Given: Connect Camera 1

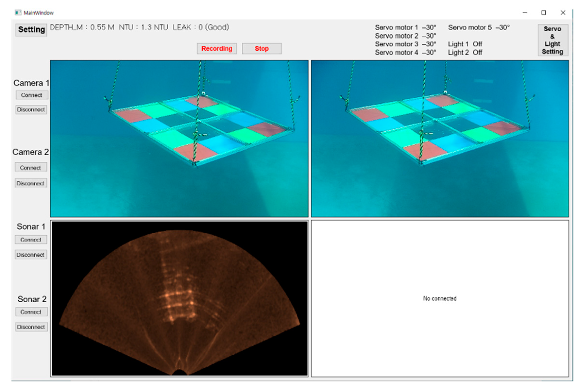Looking at the screenshot, I should tap(32, 95).
